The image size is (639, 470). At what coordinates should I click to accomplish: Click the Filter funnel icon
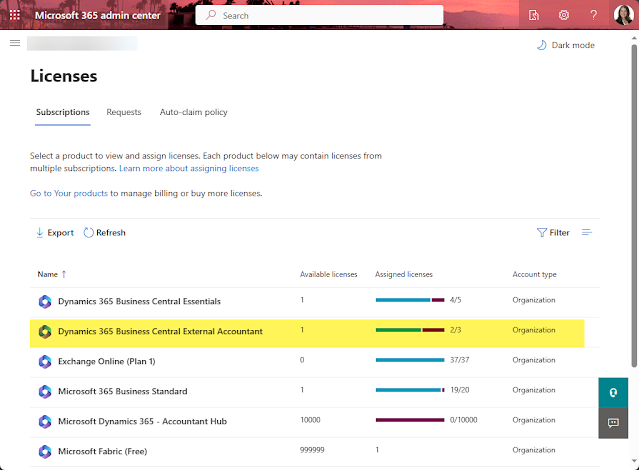pyautogui.click(x=542, y=232)
